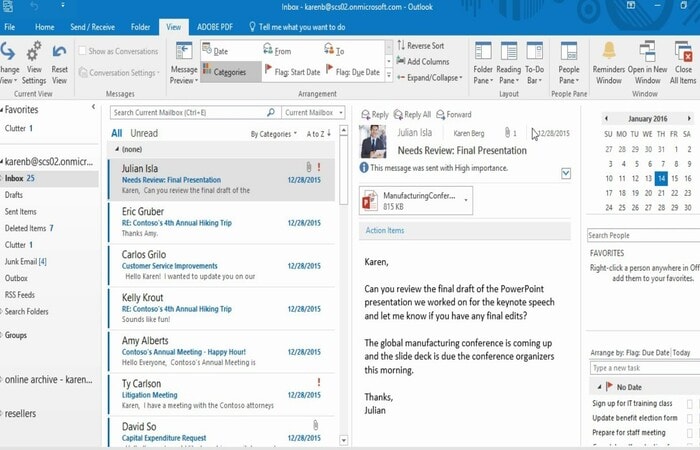700x450 pixels.
Task: Open the ADOBE PDF tab
Action: [215, 27]
